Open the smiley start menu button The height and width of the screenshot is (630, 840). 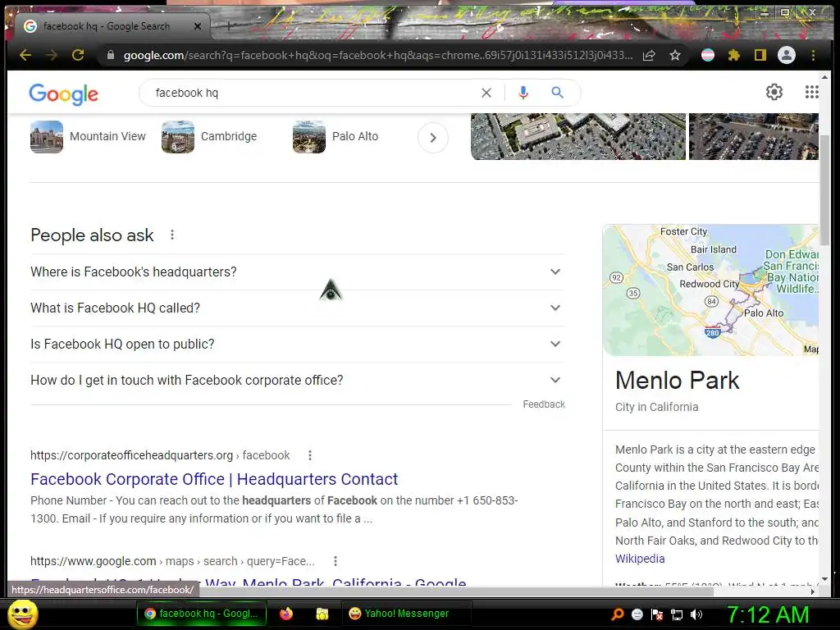pyautogui.click(x=23, y=614)
